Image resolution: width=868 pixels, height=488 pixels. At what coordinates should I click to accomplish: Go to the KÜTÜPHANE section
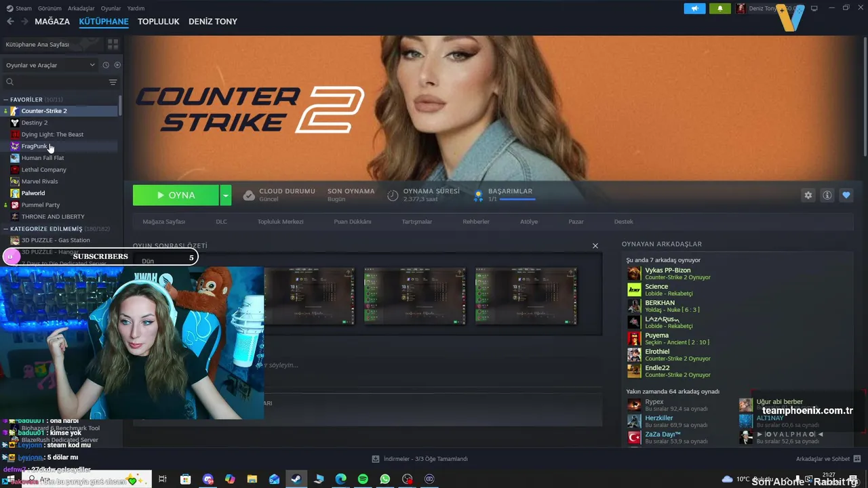coord(104,22)
